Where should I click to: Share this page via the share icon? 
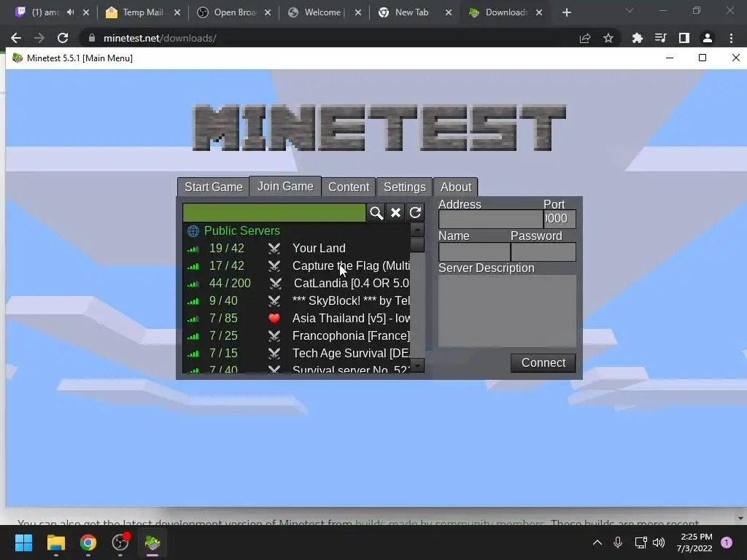[x=585, y=38]
